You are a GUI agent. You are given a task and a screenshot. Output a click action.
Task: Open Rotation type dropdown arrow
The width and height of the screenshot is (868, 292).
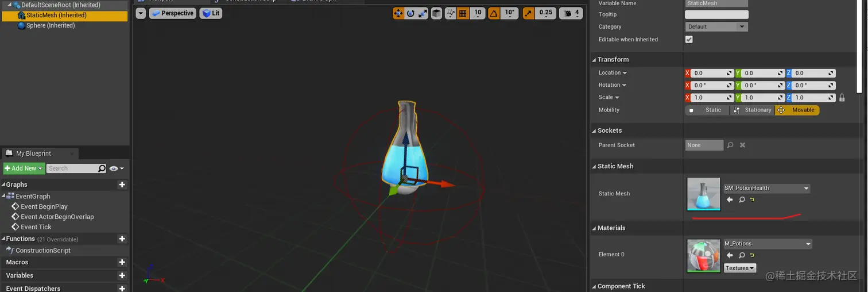coord(625,85)
